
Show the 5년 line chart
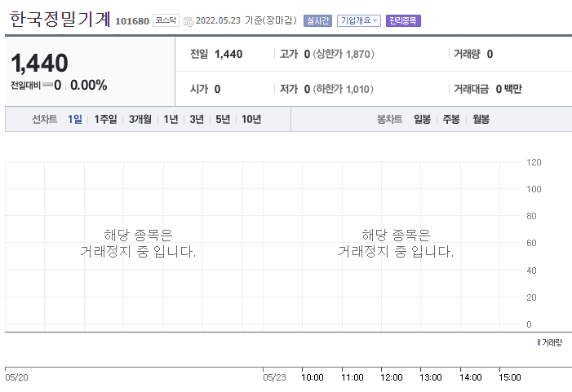coord(223,119)
